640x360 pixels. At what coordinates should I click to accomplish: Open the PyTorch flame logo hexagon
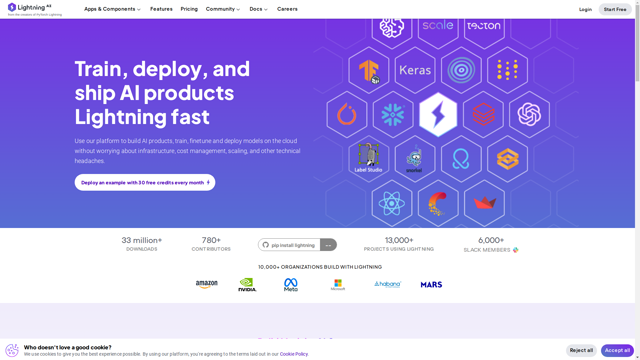coord(347,114)
